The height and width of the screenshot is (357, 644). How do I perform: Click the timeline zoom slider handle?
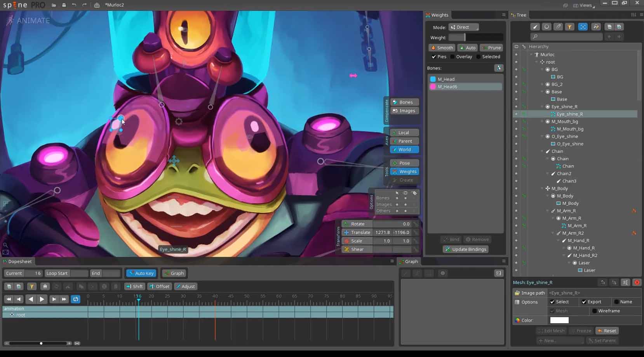click(41, 343)
